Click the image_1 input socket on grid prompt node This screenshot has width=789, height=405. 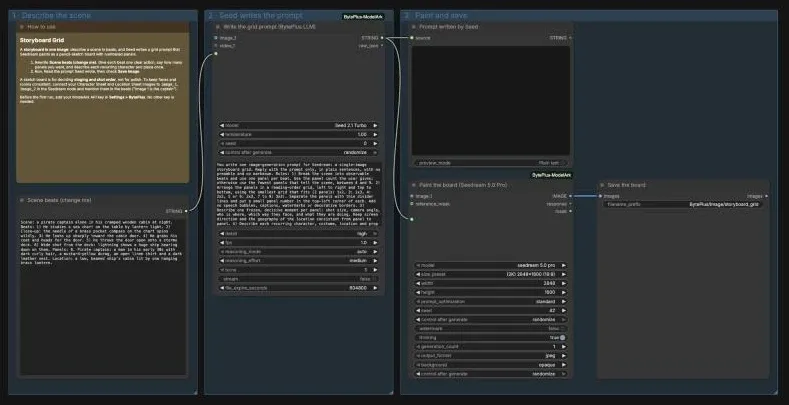coord(216,38)
